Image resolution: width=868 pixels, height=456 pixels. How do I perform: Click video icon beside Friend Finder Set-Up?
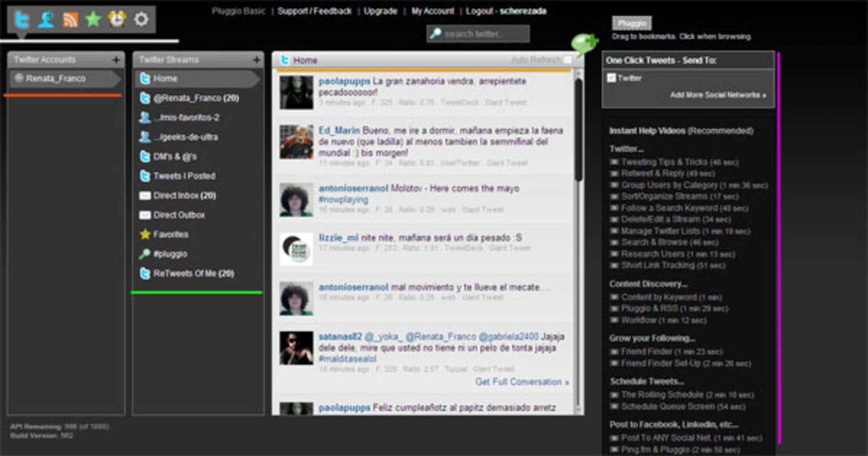point(614,363)
